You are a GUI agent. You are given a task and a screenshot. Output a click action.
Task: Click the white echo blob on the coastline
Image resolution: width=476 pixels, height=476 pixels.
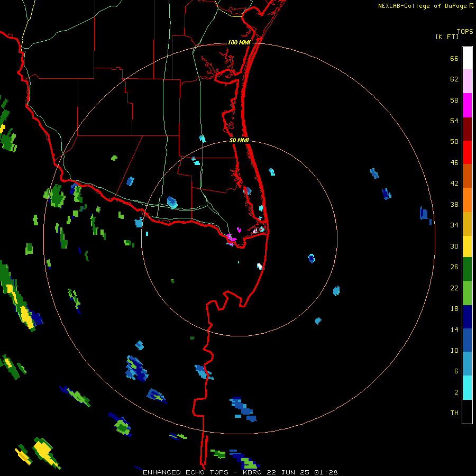[260, 266]
